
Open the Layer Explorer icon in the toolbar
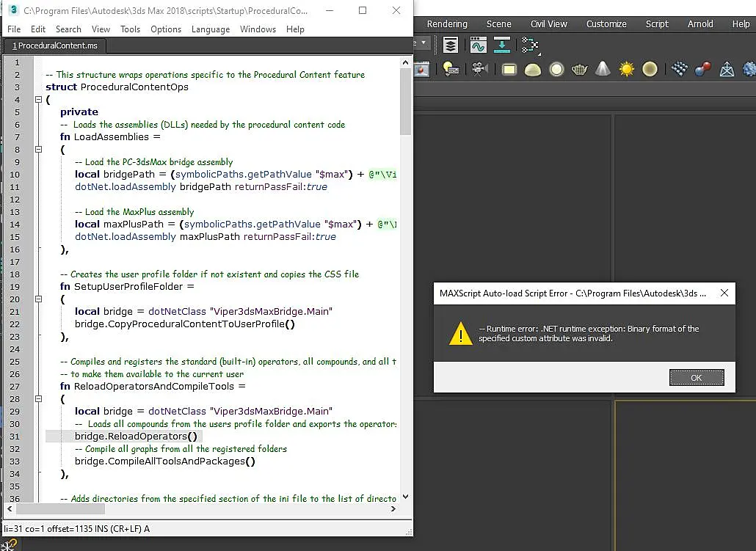451,45
